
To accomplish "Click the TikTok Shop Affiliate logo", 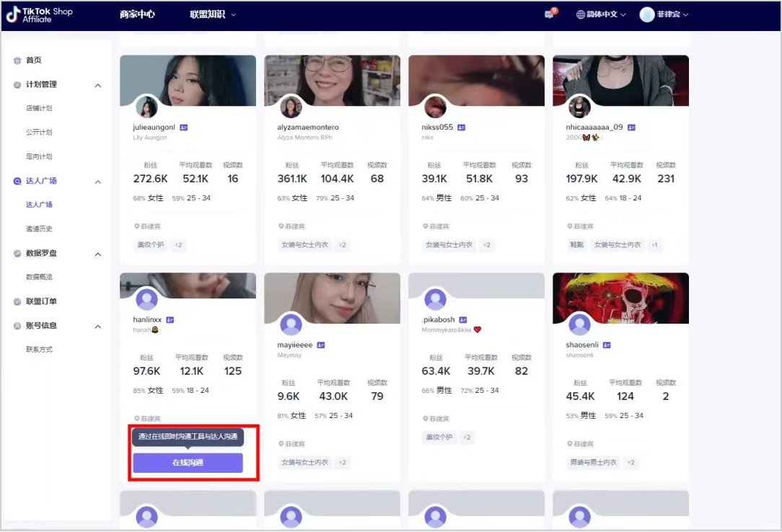I will click(x=39, y=15).
